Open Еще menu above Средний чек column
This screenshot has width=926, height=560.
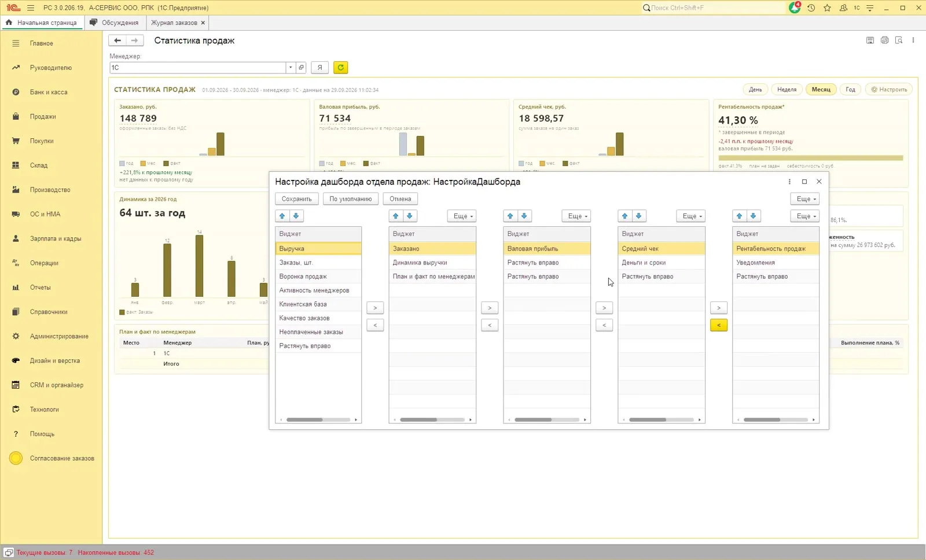point(691,216)
